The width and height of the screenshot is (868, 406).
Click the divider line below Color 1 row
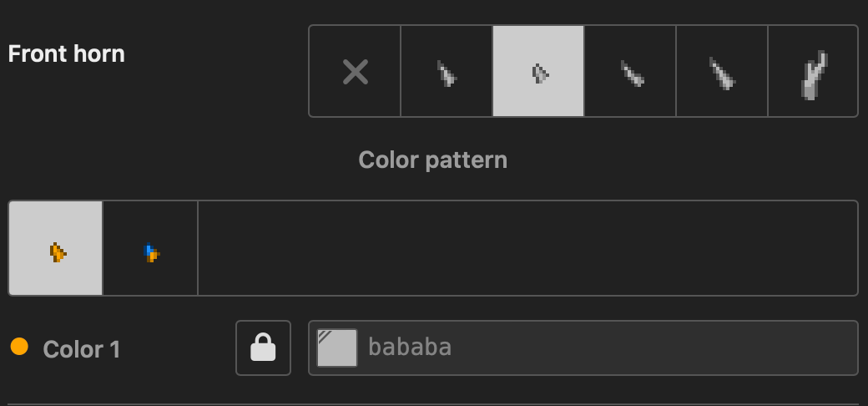click(x=433, y=404)
